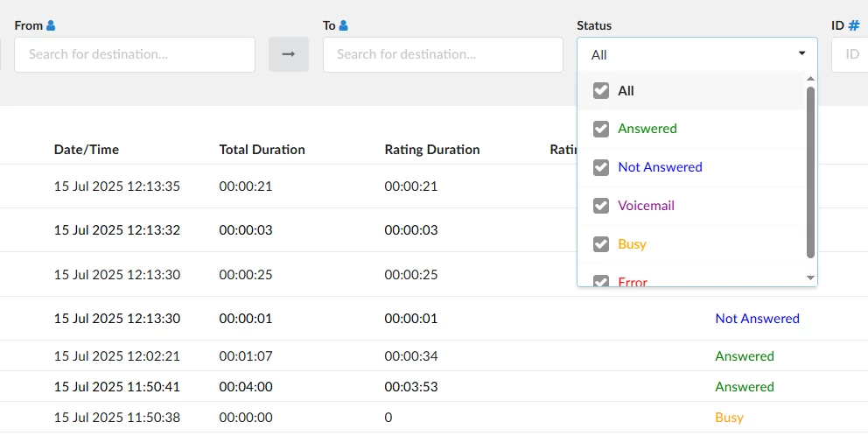Toggle the Answered status checkbox
Viewport: 868px width, 436px height.
point(601,129)
